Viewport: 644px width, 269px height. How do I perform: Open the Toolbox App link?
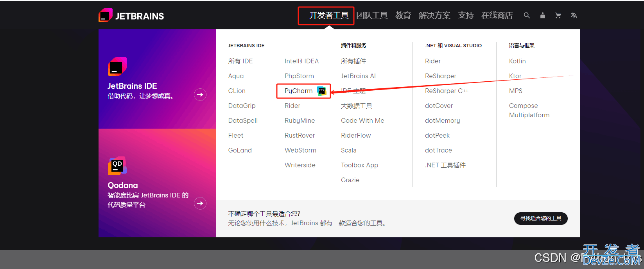pyautogui.click(x=359, y=165)
